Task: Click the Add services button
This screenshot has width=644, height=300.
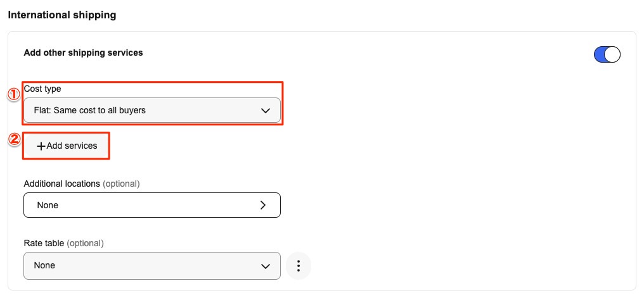Action: (x=67, y=146)
